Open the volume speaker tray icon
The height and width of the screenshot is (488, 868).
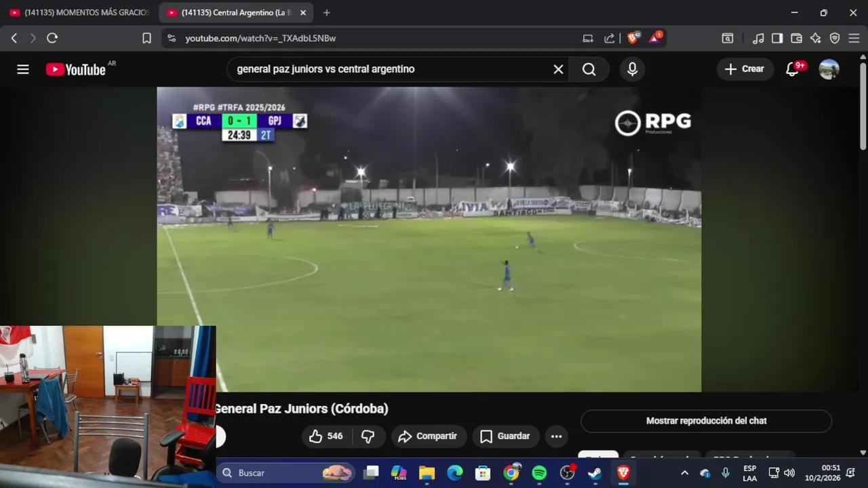pyautogui.click(x=789, y=473)
